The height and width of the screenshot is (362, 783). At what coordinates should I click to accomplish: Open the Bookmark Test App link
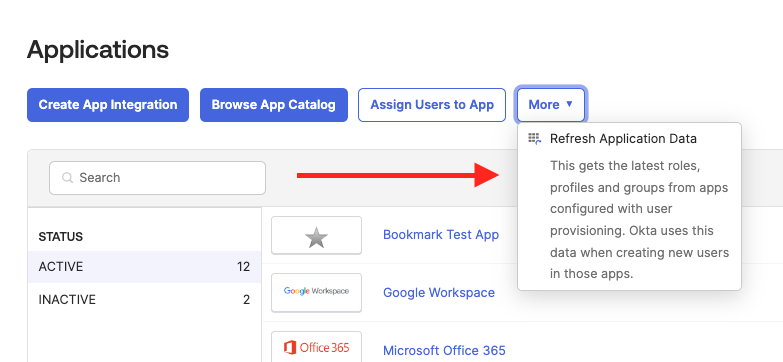(x=440, y=235)
